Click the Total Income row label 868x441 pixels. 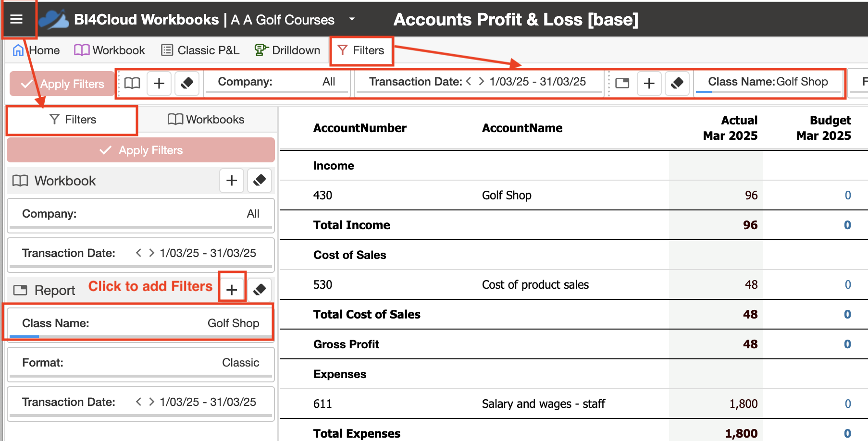tap(352, 225)
